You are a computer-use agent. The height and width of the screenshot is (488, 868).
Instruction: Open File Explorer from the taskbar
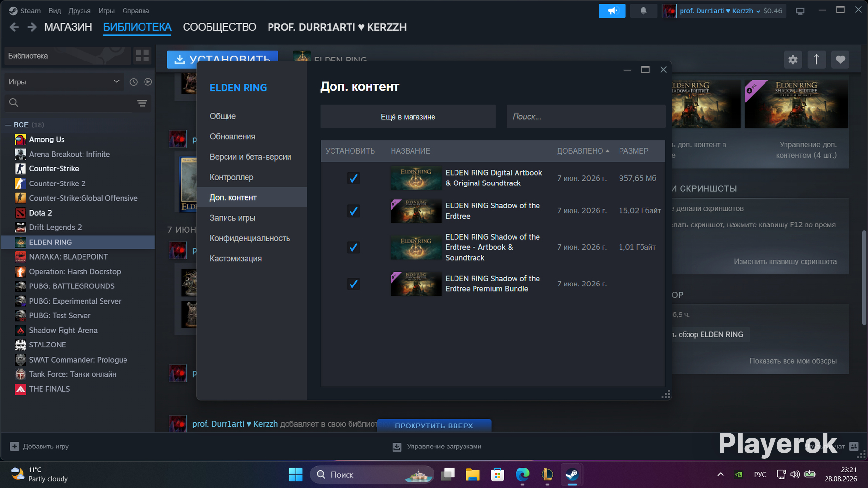[x=473, y=474]
